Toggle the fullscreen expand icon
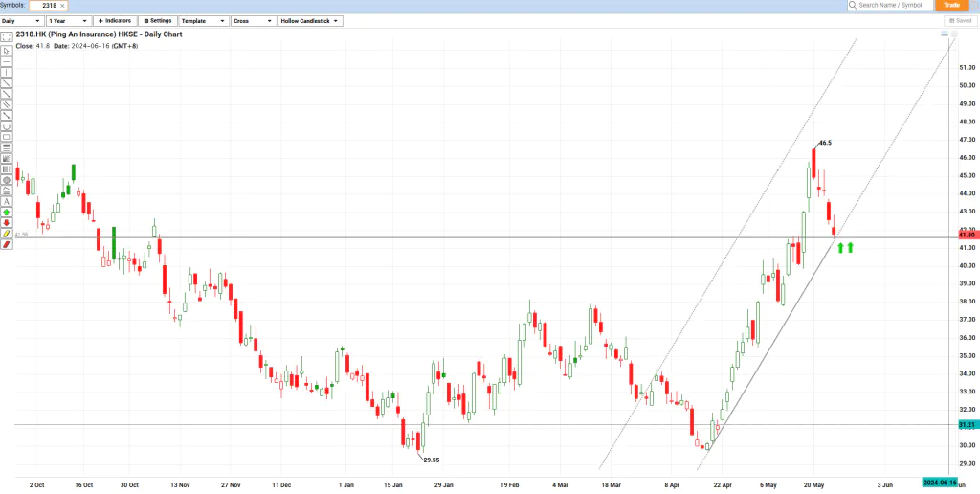The width and height of the screenshot is (980, 494). pyautogui.click(x=7, y=36)
